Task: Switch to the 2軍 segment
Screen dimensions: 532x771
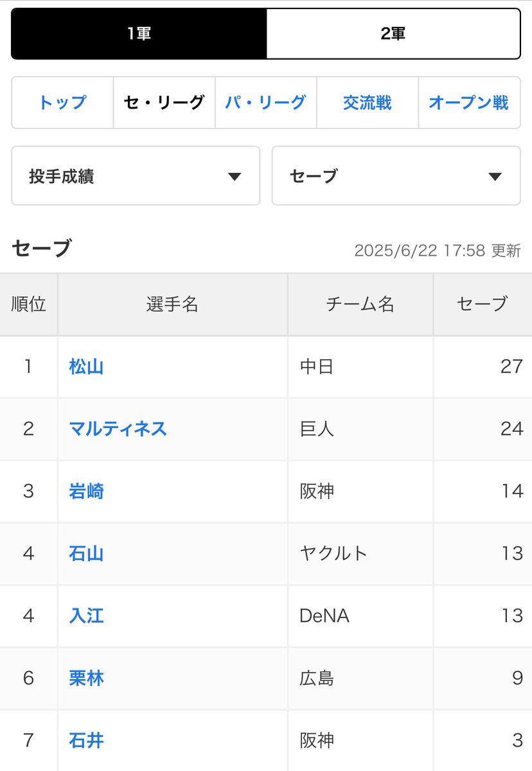Action: [393, 33]
